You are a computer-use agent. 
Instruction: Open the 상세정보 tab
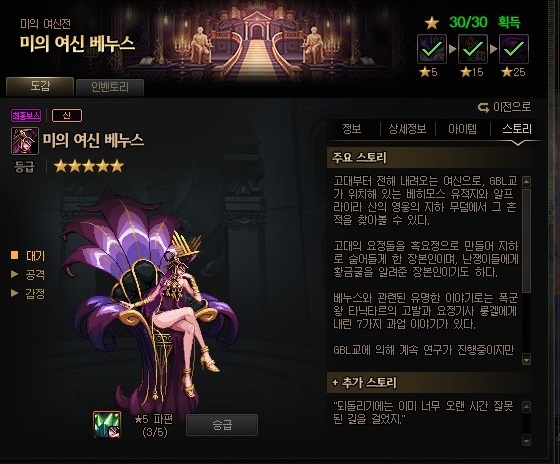(407, 129)
